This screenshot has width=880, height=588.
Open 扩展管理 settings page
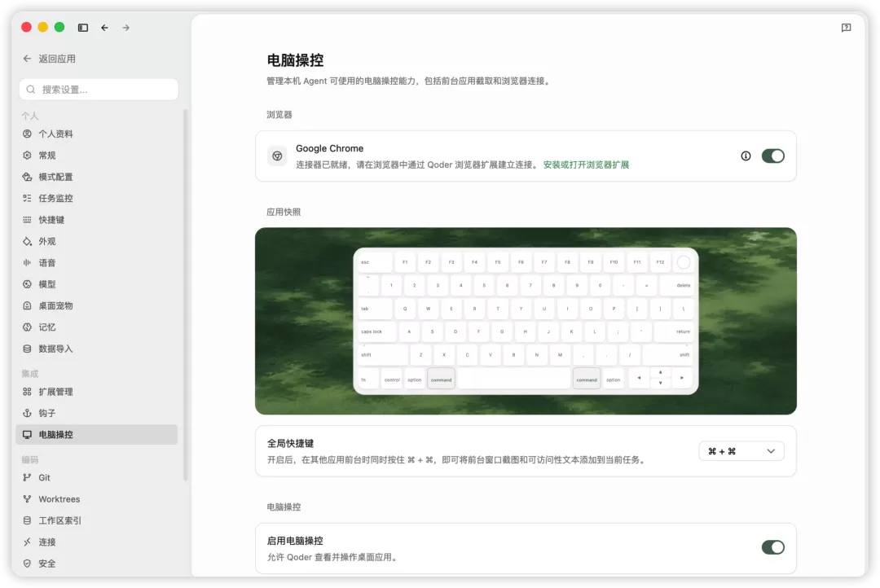(96, 392)
